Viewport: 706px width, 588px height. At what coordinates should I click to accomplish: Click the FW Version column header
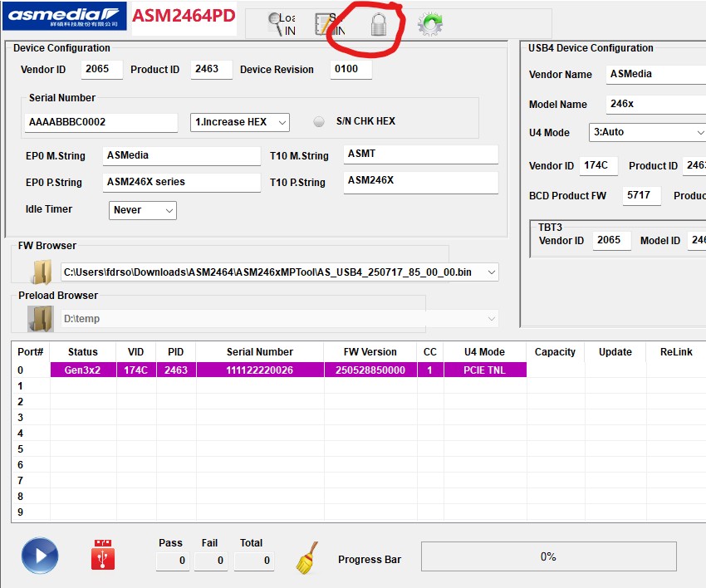pos(371,352)
